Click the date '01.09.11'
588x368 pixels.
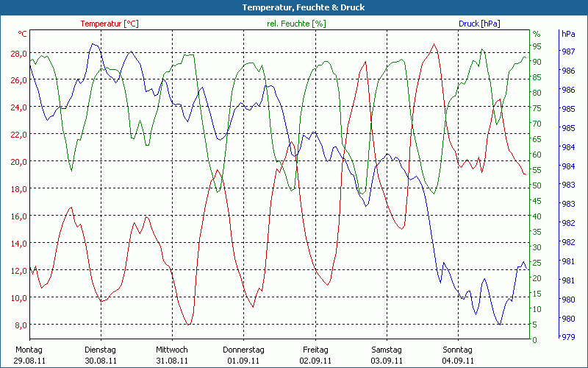coord(244,361)
